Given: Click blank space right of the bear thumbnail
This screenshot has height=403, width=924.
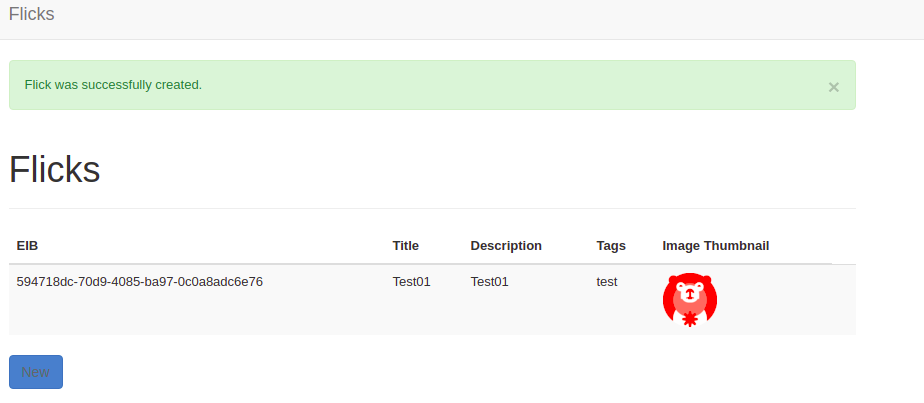Looking at the screenshot, I should [790, 300].
